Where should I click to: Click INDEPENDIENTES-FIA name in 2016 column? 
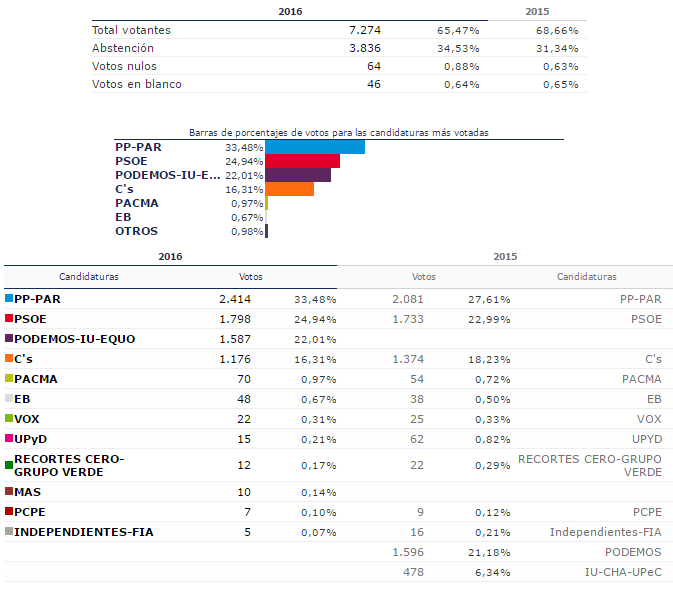click(x=84, y=532)
